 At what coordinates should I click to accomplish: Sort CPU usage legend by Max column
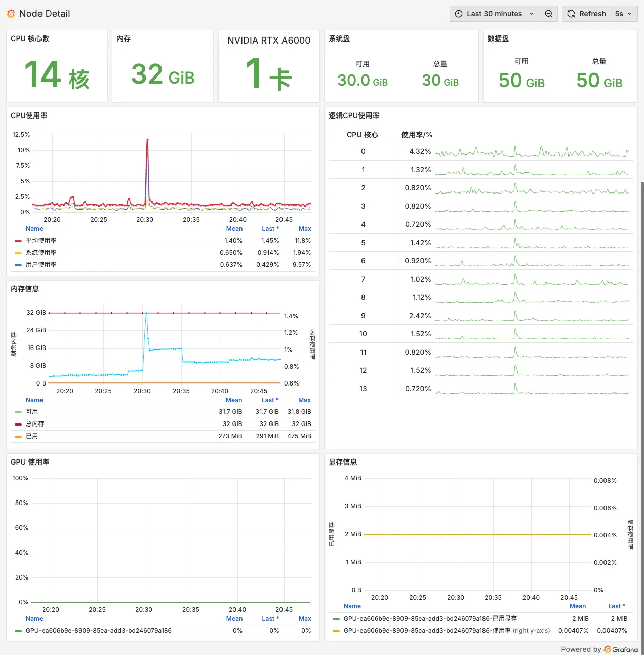[305, 229]
